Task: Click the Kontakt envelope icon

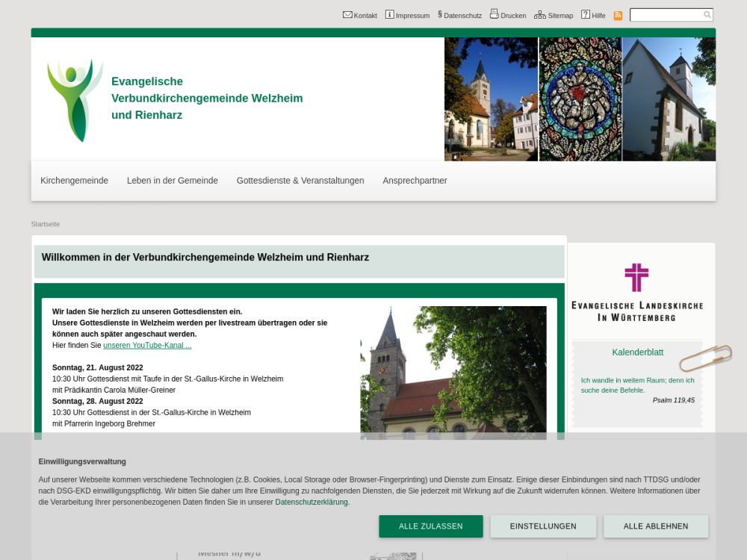Action: (x=347, y=14)
